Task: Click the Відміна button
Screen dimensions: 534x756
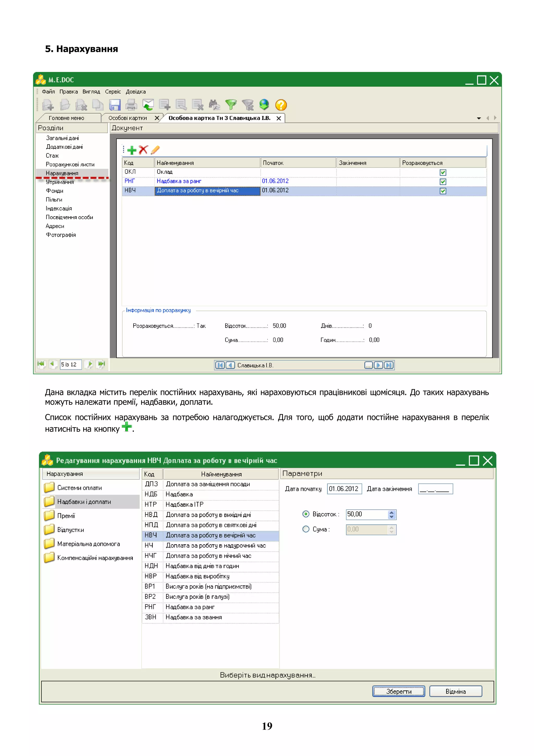Action: 455,692
